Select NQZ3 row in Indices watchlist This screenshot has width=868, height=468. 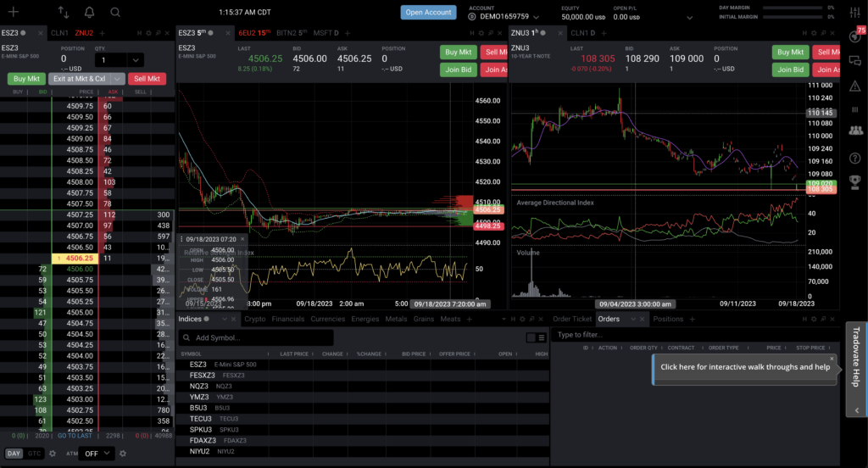pos(363,386)
